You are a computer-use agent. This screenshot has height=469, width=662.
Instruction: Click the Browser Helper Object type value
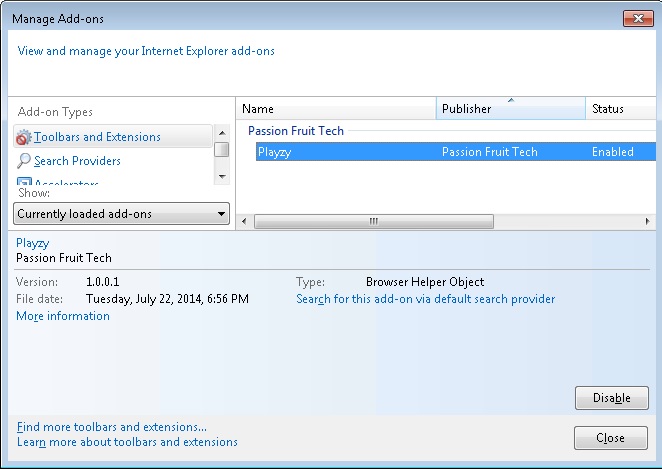425,282
